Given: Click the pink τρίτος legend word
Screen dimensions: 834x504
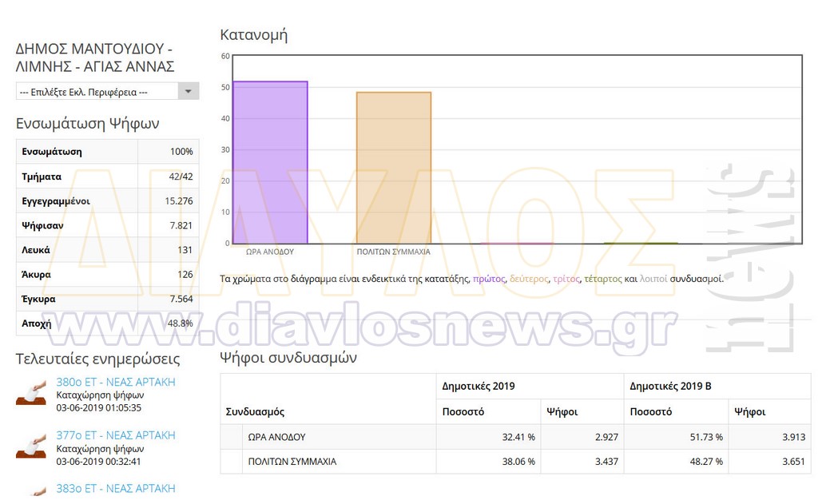Looking at the screenshot, I should tap(566, 279).
